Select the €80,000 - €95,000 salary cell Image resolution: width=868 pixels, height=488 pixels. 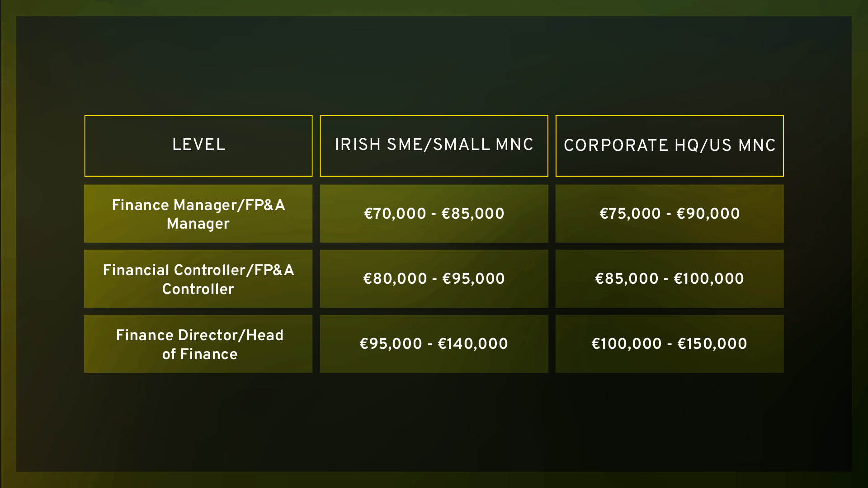[x=434, y=279]
